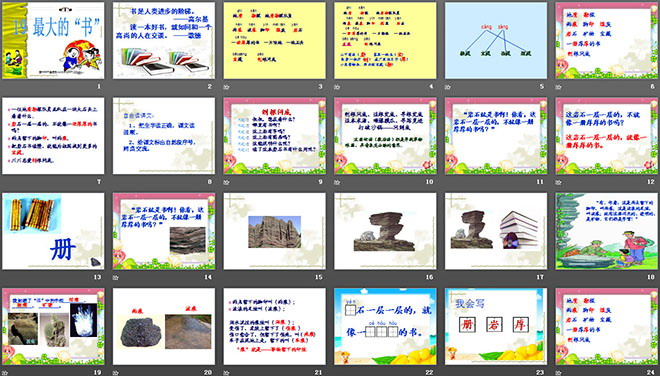Viewport: 660px width, 376px height.
Task: Click animation star icon under slide 20
Action: pos(116,373)
